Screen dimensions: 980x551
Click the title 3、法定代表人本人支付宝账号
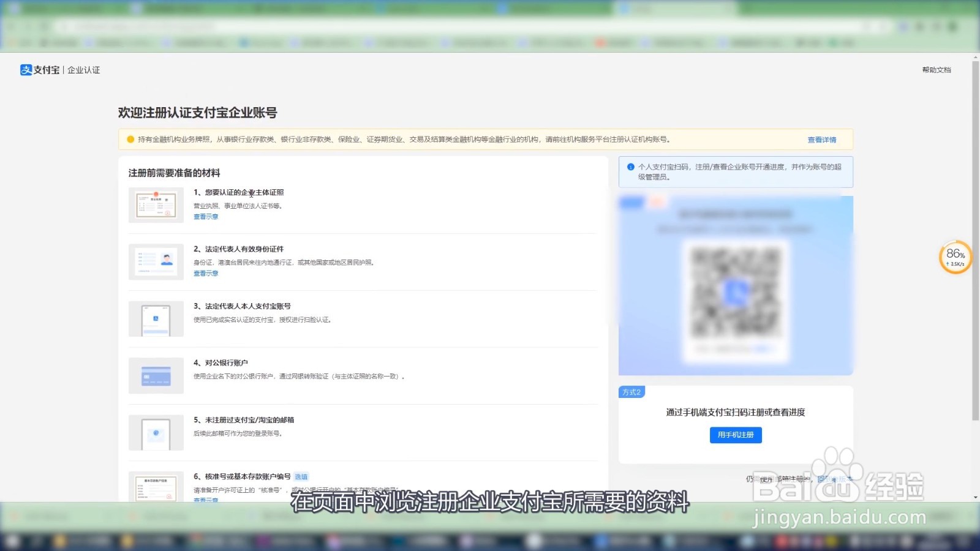(x=242, y=306)
